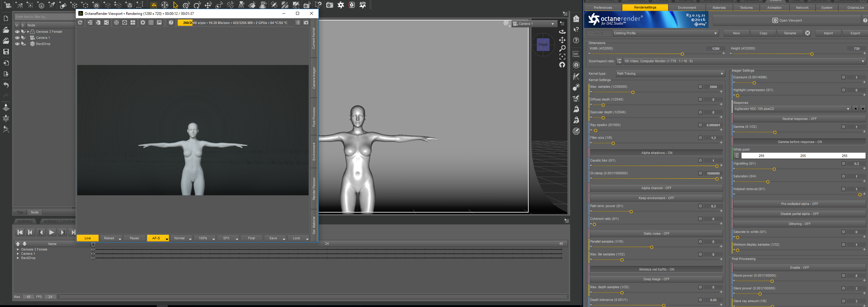Viewport: 868px width, 307px height.
Task: Click the restart render icon in Octane viewport
Action: [80, 22]
